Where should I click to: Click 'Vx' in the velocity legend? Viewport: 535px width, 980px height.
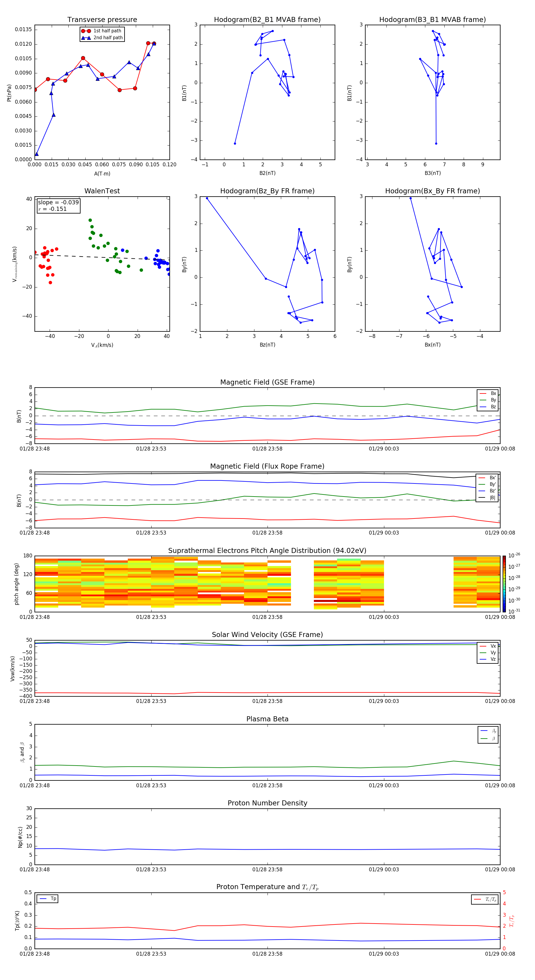click(488, 646)
